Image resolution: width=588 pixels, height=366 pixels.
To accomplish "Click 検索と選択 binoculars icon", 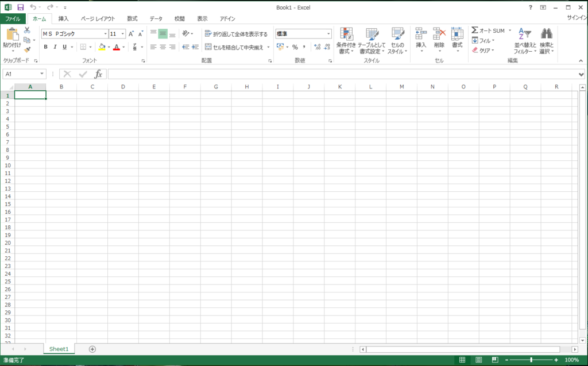I will [546, 40].
